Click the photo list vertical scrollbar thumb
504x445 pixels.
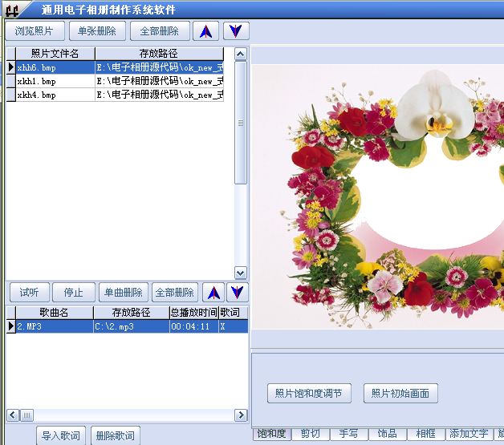(241, 123)
